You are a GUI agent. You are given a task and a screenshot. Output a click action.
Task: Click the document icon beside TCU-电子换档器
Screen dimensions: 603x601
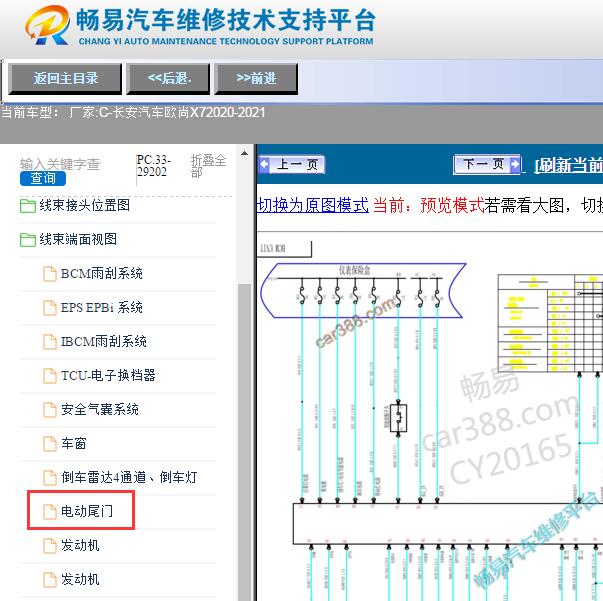[50, 375]
